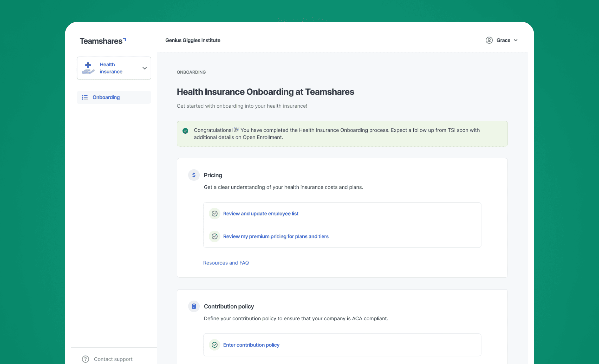Click the Health Insurance Onboarding at Teamshares title
This screenshot has height=364, width=599.
pos(265,92)
